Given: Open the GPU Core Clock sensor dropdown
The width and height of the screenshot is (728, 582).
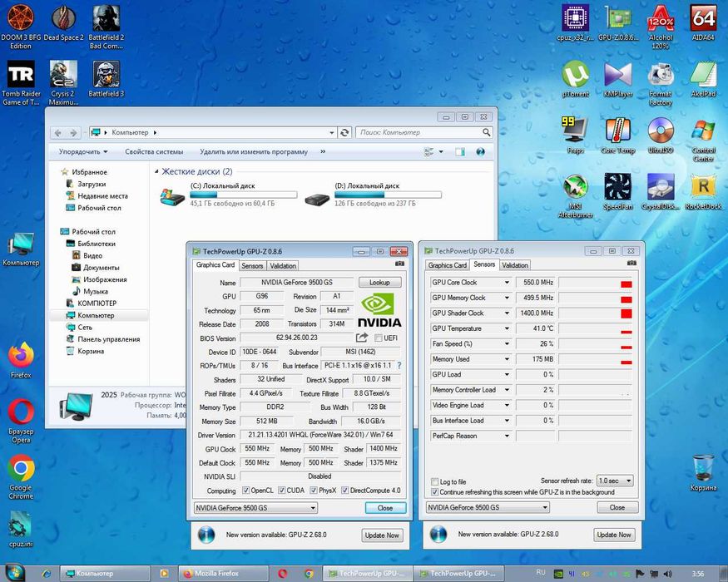Looking at the screenshot, I should [507, 282].
